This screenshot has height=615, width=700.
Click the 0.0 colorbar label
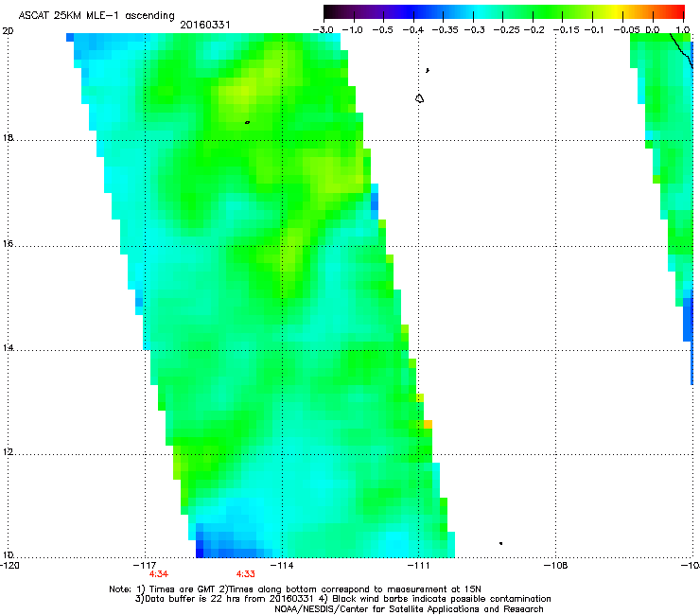pyautogui.click(x=653, y=30)
